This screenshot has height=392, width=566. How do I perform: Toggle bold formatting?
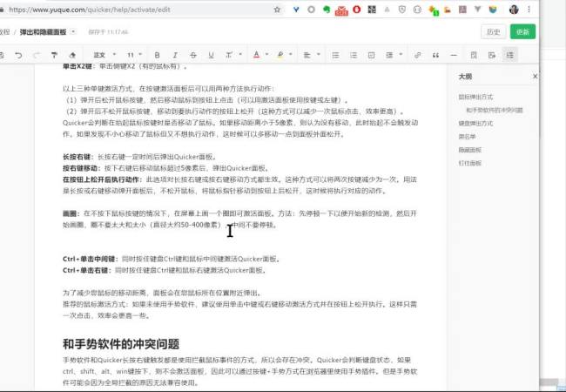pos(157,55)
